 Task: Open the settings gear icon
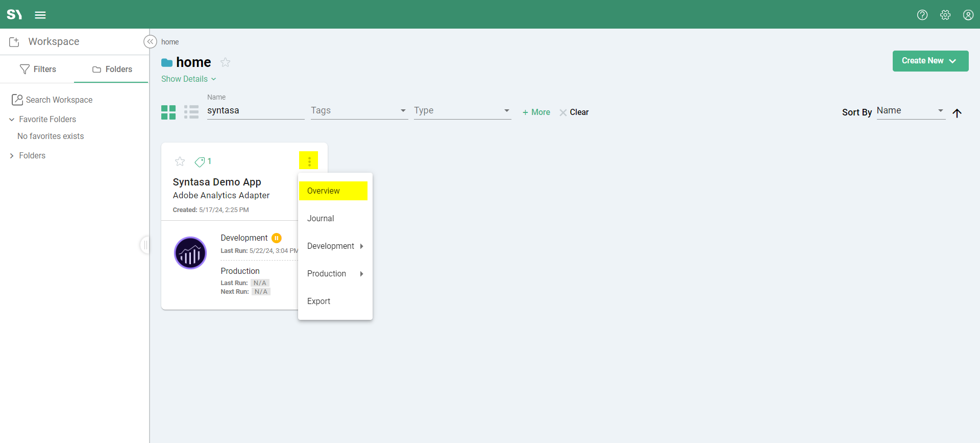click(945, 15)
